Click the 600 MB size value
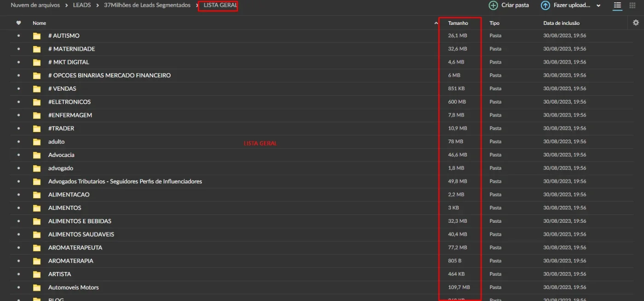 point(457,102)
